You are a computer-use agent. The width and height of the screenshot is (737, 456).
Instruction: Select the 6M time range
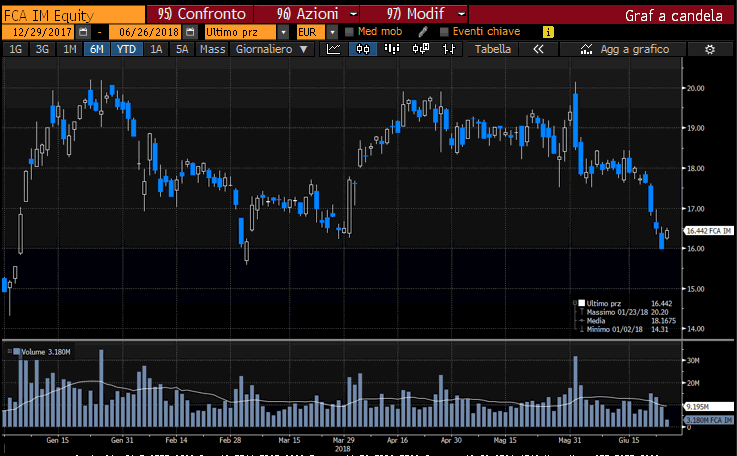point(97,49)
